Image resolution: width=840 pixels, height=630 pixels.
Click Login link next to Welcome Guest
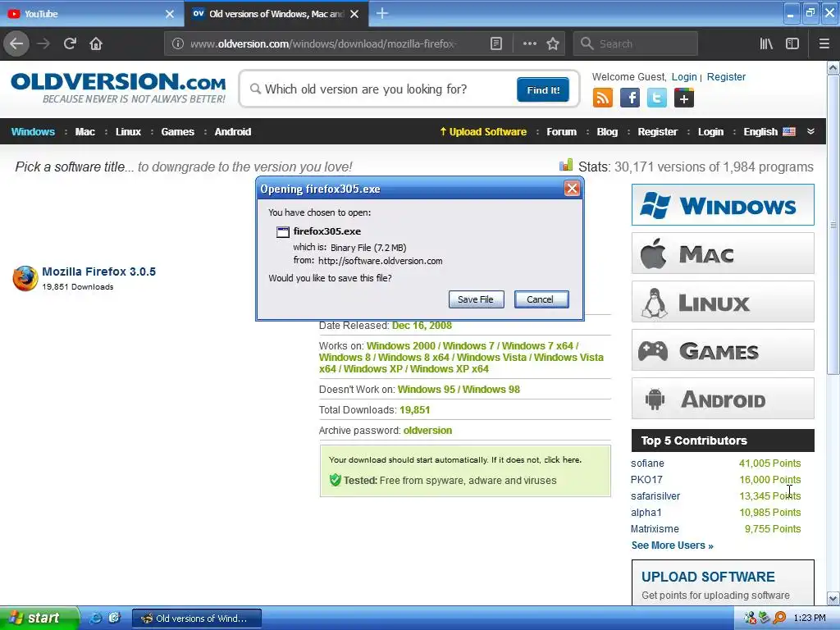(x=684, y=76)
